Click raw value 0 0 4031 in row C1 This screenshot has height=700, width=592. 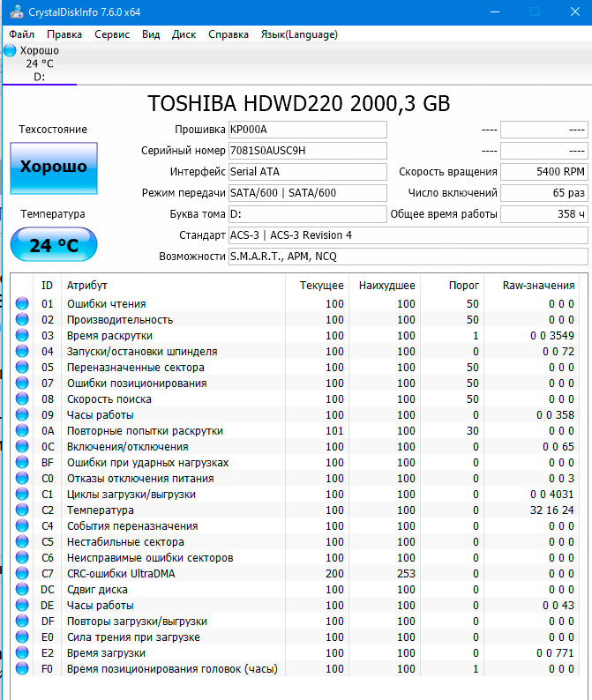[551, 495]
